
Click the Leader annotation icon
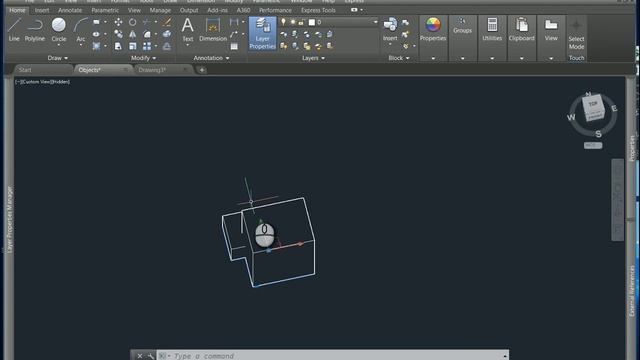(x=234, y=34)
